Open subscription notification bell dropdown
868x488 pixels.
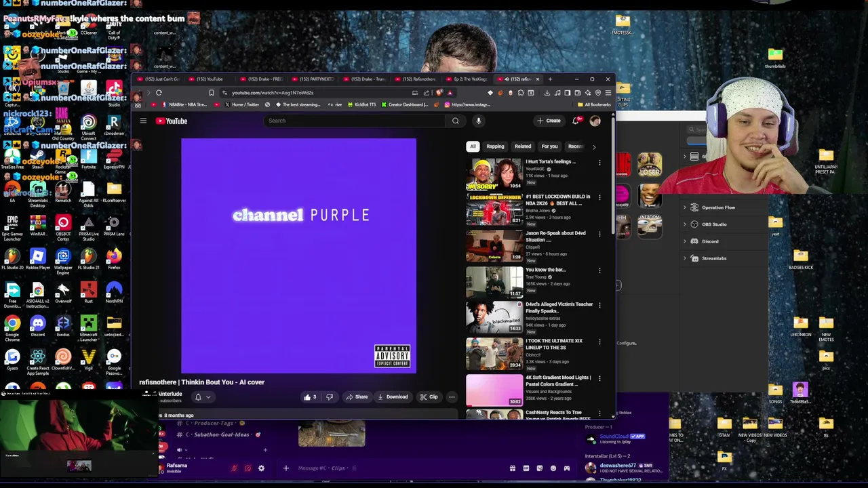pos(202,397)
